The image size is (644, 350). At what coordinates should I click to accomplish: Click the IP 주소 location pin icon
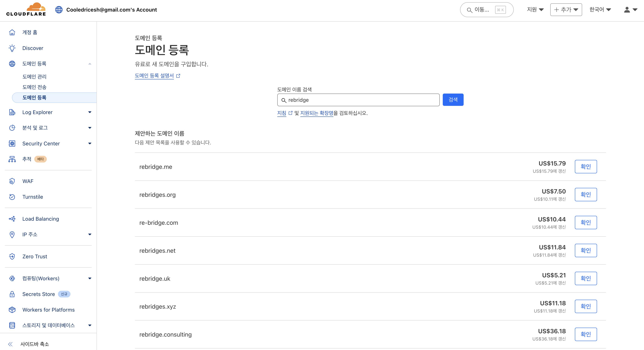(x=12, y=234)
